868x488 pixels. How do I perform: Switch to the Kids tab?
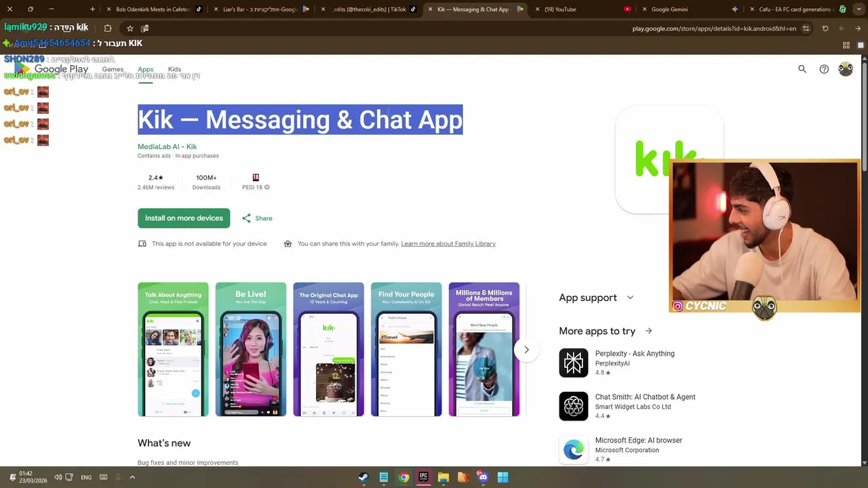pos(174,69)
